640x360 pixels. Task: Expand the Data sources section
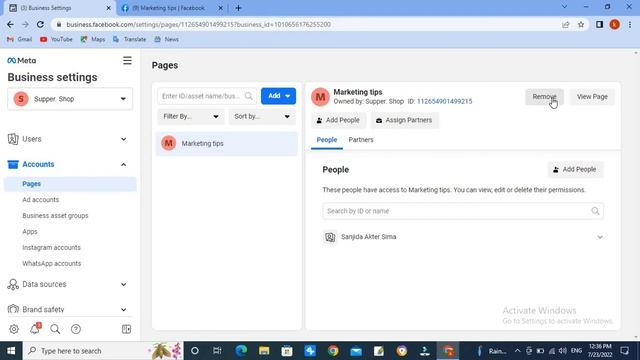click(124, 284)
